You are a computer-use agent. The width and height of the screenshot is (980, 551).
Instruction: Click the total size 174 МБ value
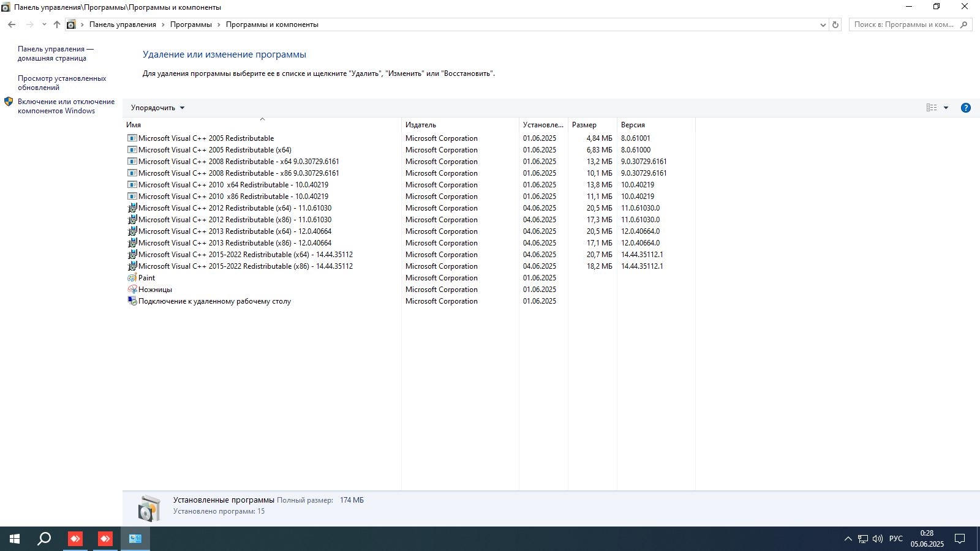tap(352, 500)
